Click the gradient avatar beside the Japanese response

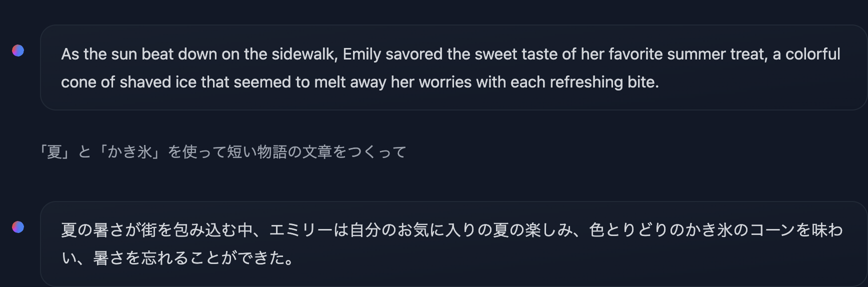[18, 227]
